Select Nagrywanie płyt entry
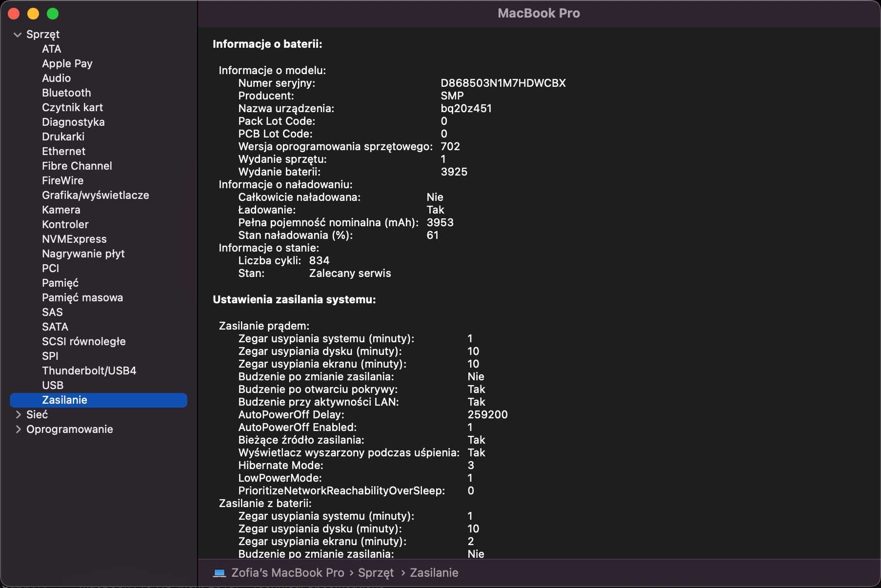881x588 pixels. point(83,254)
